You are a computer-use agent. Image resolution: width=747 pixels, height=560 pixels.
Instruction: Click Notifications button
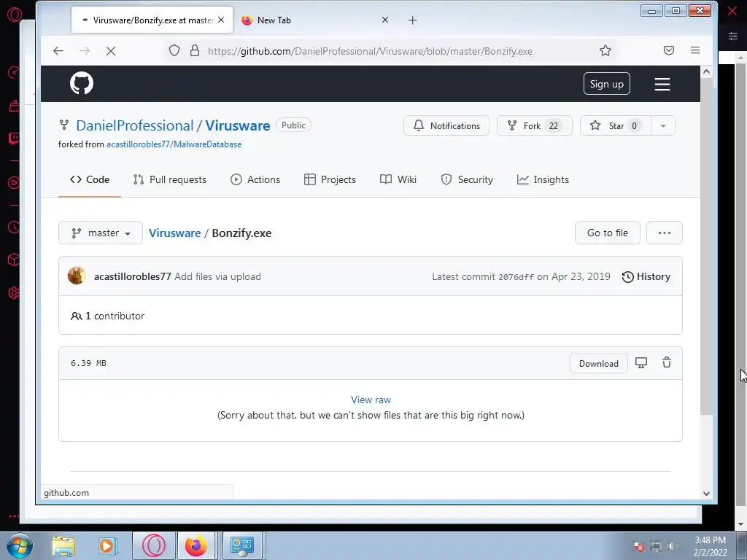pos(446,125)
